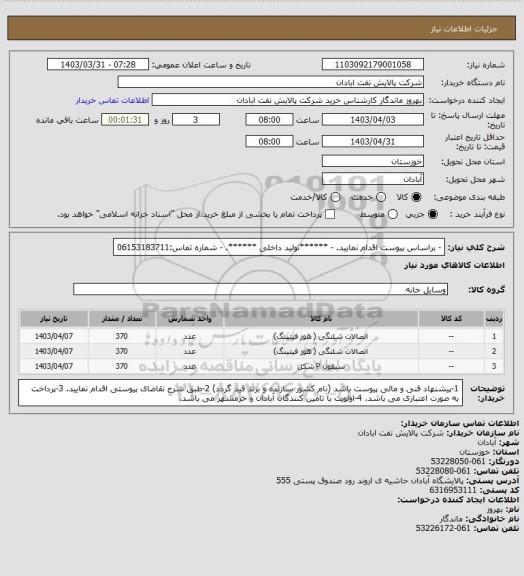Click the response deadline date 1403/04/03
The height and width of the screenshot is (576, 524).
[x=373, y=120]
